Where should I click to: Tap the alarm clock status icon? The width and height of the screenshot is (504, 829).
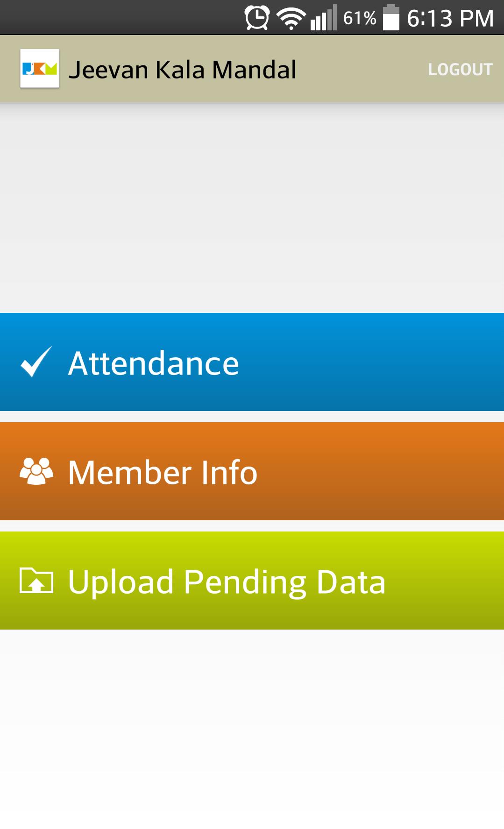tap(257, 18)
